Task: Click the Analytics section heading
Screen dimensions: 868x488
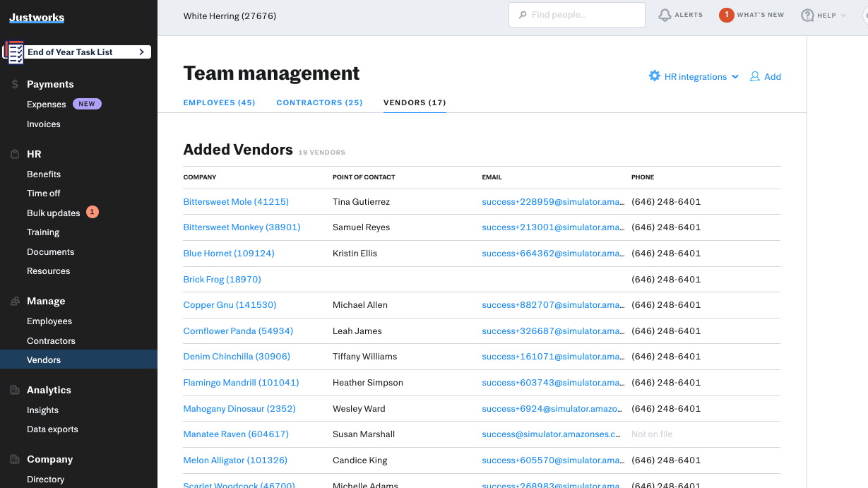Action: click(49, 390)
